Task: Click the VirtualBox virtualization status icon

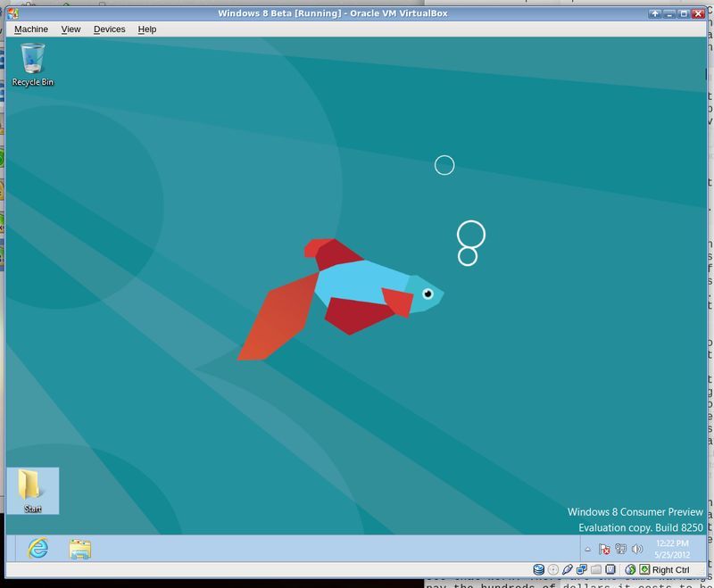Action: pos(610,569)
